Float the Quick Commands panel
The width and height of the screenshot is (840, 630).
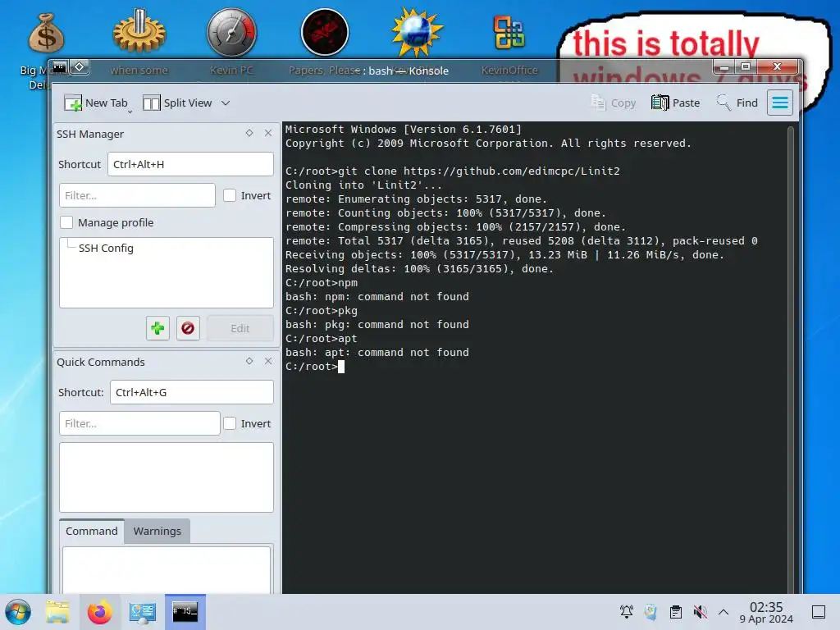click(249, 361)
